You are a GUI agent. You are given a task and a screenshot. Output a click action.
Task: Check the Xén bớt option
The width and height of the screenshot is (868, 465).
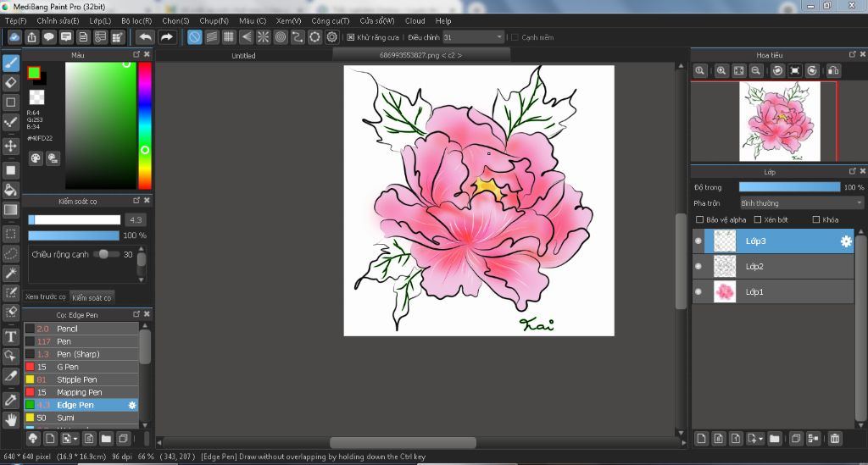coord(758,219)
